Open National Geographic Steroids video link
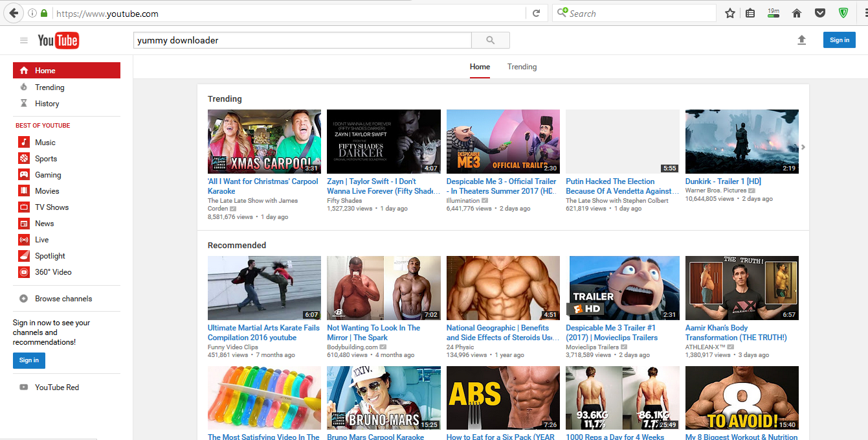This screenshot has height=440, width=868. coord(502,332)
